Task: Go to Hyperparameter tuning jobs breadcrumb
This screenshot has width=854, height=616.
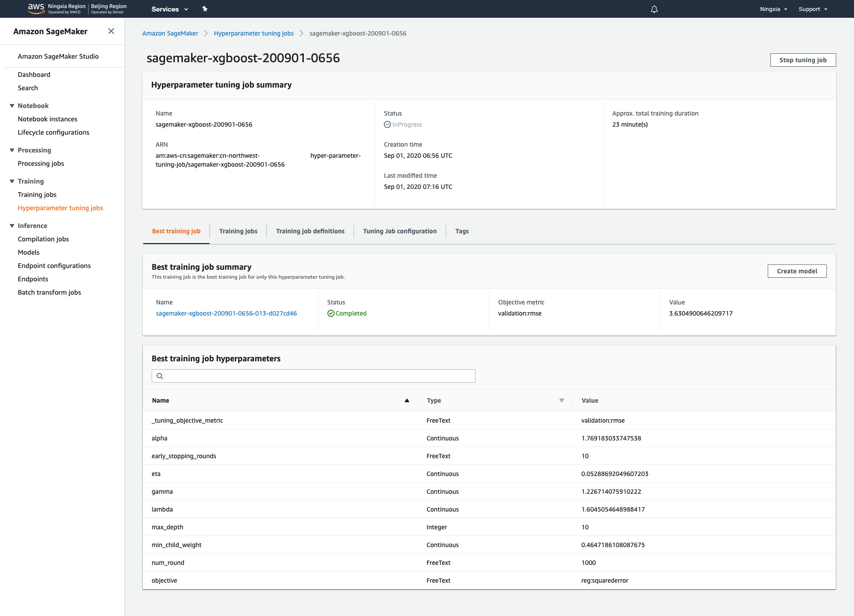Action: (254, 33)
